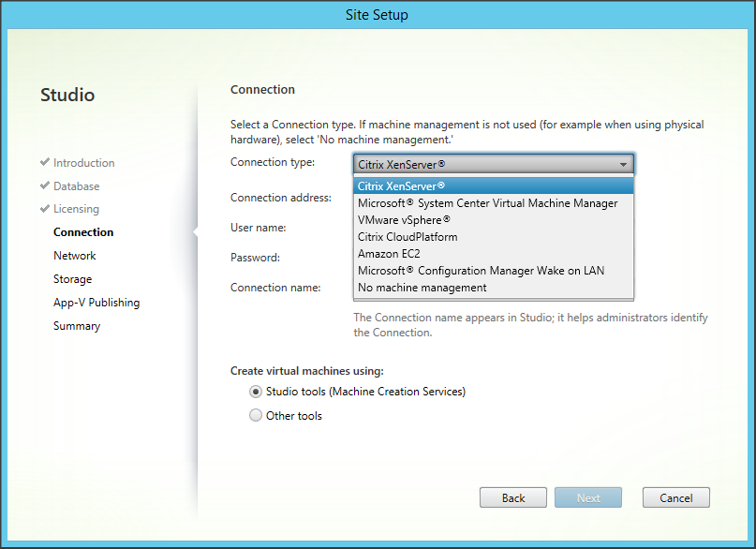Collapse the Connection type dropdown arrow

624,164
